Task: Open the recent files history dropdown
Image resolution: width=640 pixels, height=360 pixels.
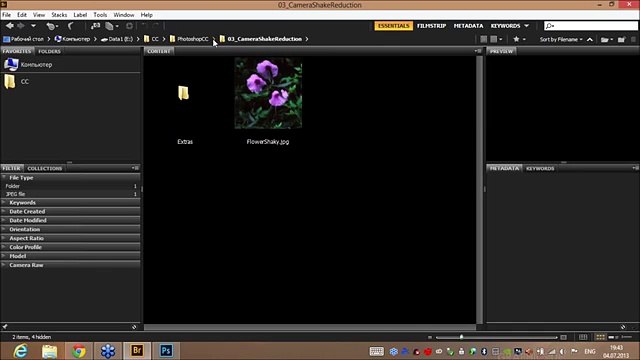Action: (x=51, y=26)
